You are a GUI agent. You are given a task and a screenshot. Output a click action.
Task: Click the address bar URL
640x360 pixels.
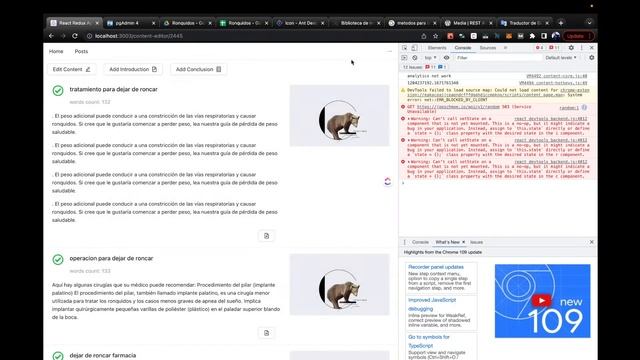(x=139, y=36)
